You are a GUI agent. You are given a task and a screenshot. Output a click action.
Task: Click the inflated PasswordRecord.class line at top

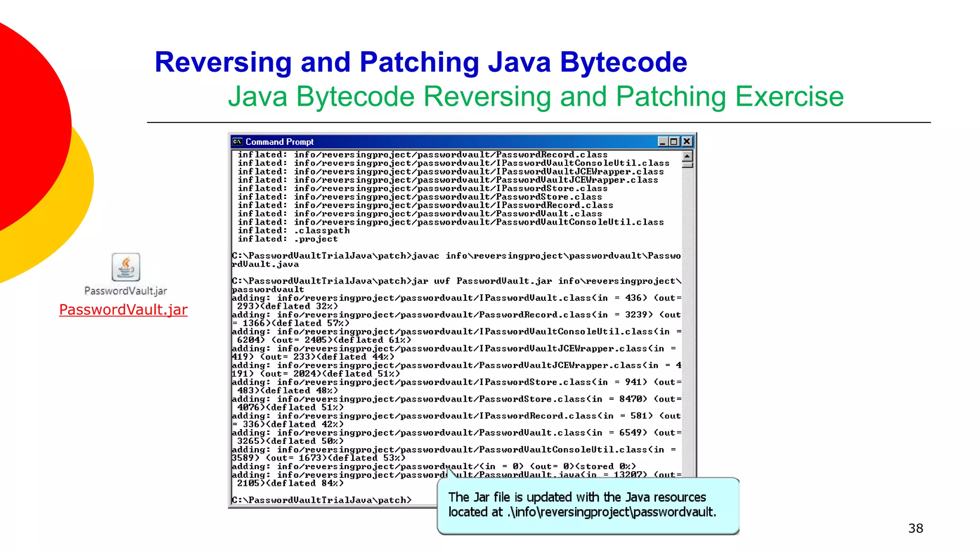423,155
